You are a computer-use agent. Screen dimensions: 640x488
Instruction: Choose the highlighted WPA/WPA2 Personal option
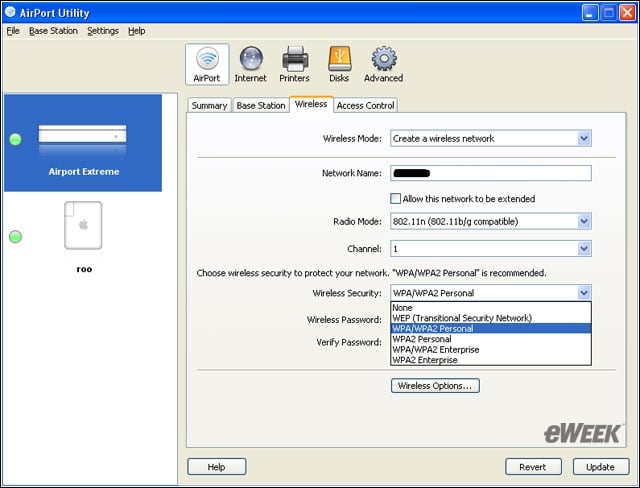[491, 328]
